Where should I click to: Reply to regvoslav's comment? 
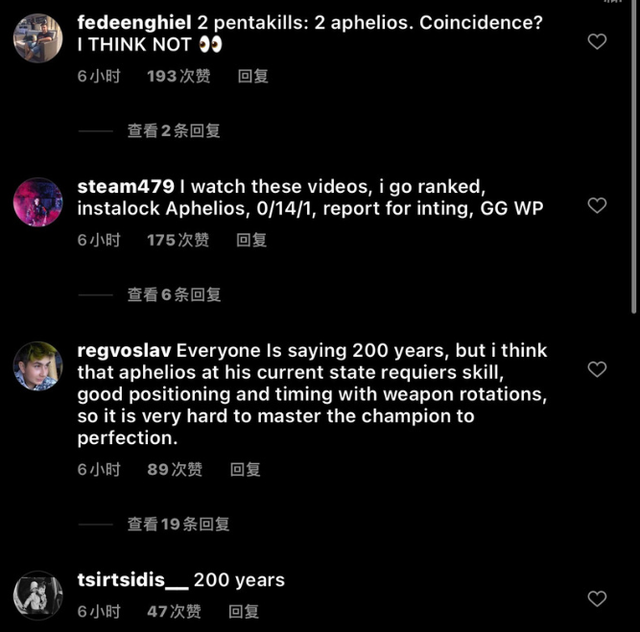245,469
